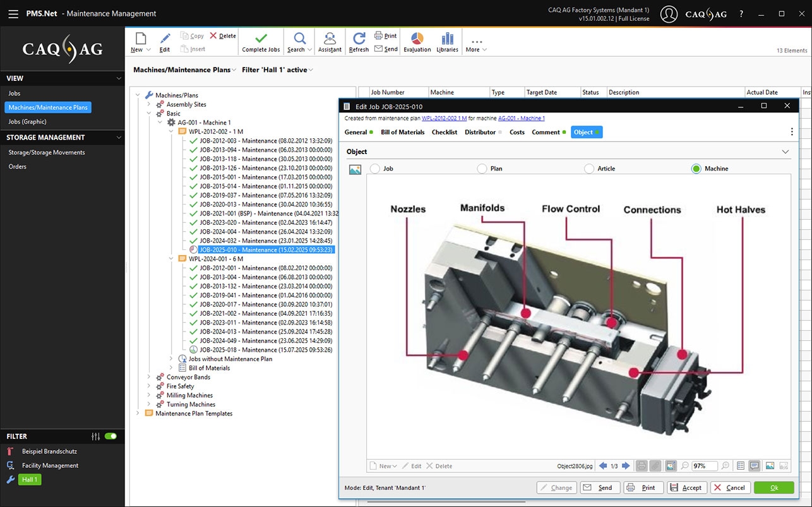
Task: Open the AG-001 - Machine 1 link
Action: pos(521,118)
